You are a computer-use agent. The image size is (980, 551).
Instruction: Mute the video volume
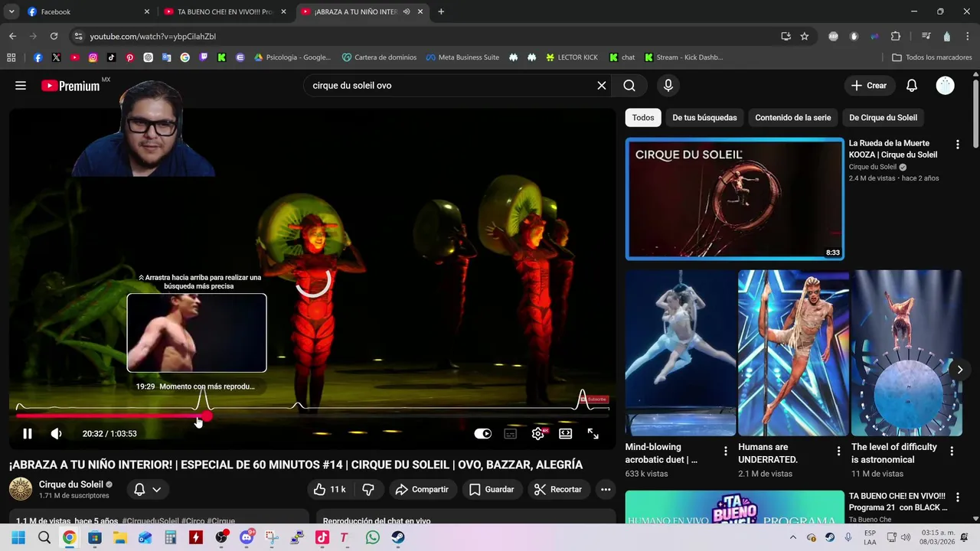[56, 434]
